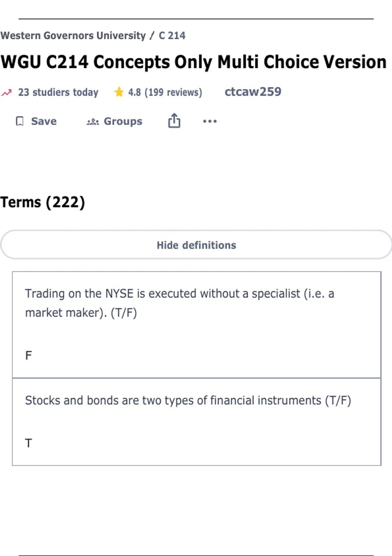The width and height of the screenshot is (392, 556).
Task: Click the Save label text
Action: 44,121
